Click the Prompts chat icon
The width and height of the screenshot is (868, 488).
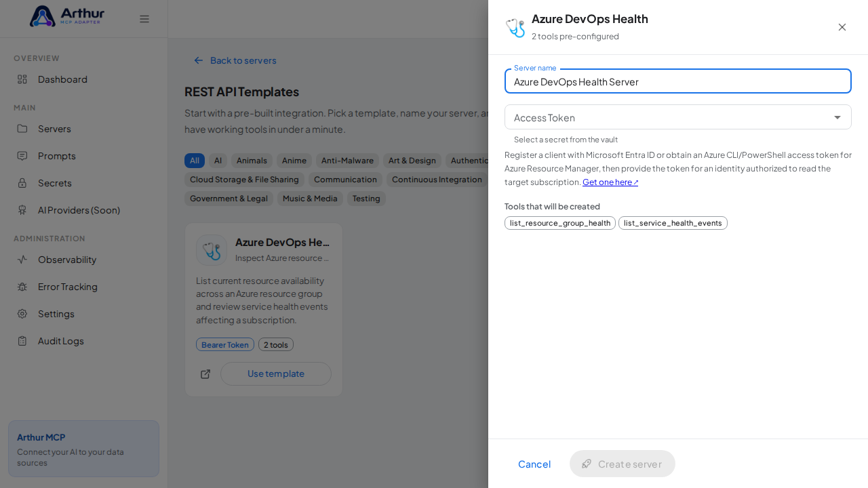pyautogui.click(x=22, y=156)
